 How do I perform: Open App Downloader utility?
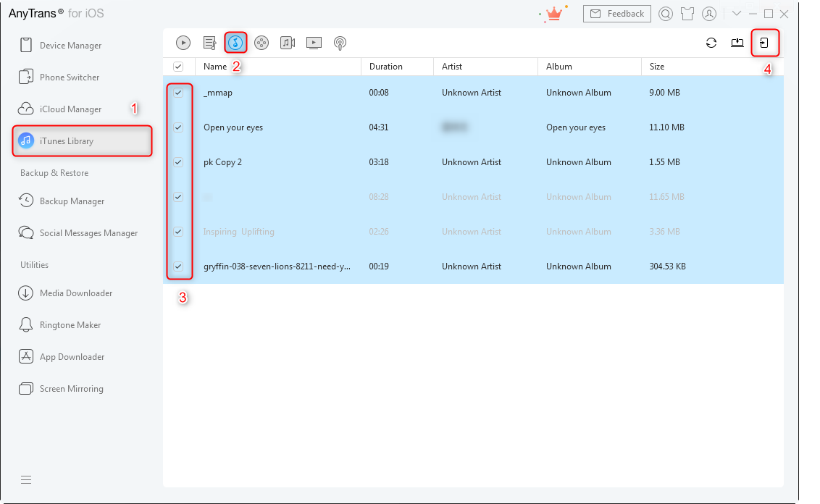click(x=62, y=357)
